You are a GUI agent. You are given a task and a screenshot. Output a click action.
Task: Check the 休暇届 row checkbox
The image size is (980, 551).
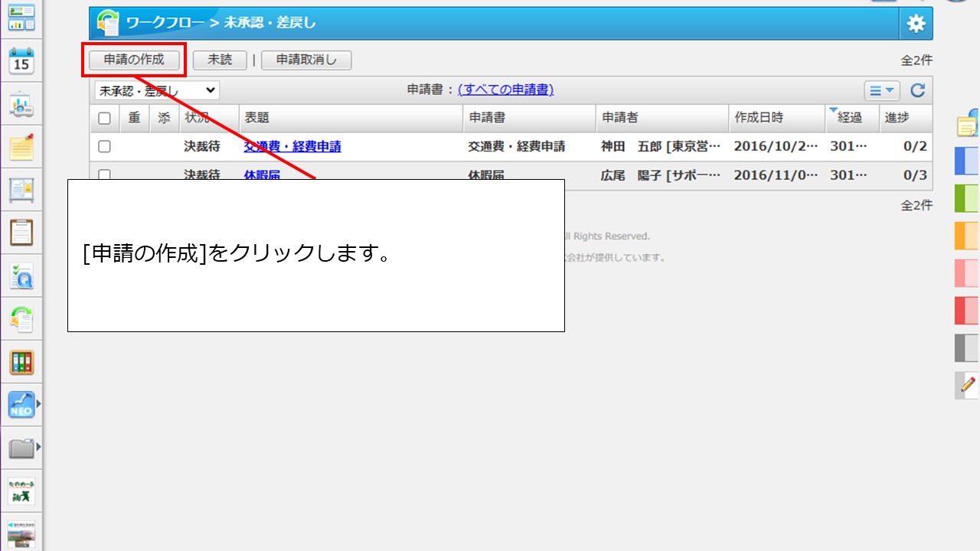tap(105, 175)
